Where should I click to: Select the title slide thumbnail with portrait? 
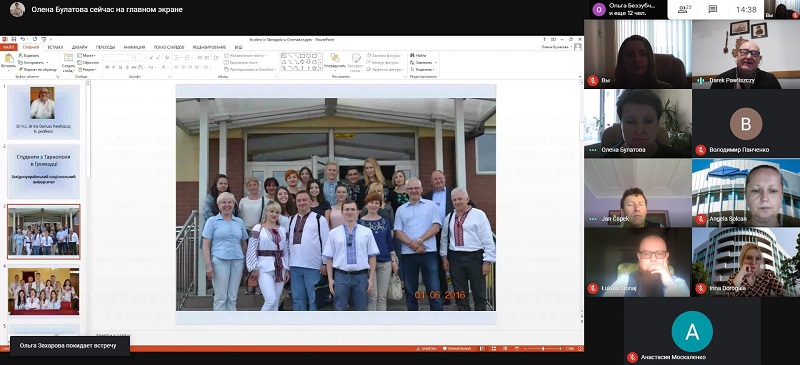pyautogui.click(x=43, y=112)
